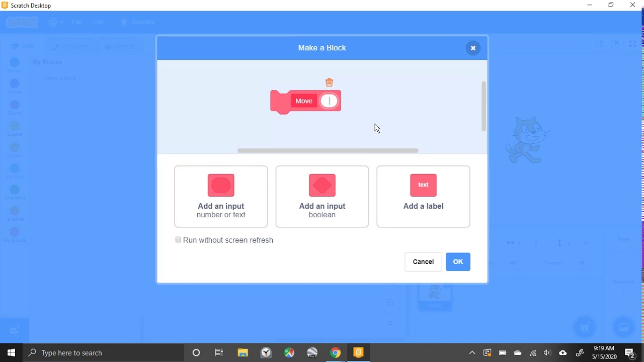
Task: Click the vertical scrollbar in block preview
Action: point(484,106)
